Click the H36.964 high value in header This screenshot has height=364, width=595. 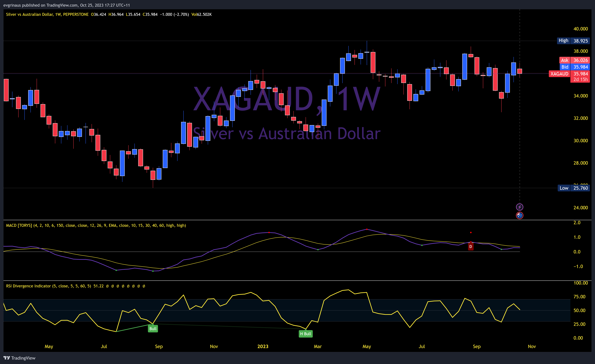click(116, 14)
